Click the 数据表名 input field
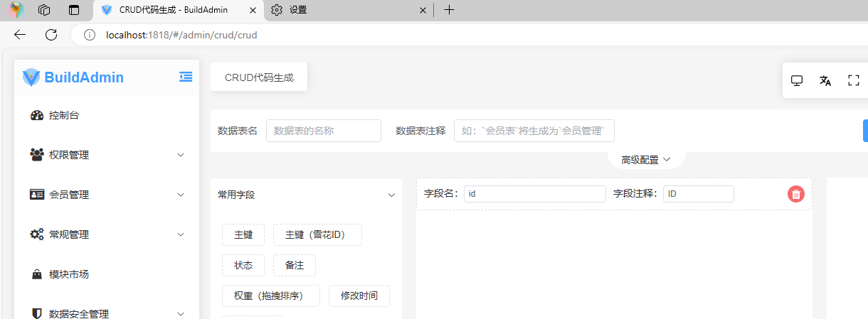This screenshot has width=868, height=319. pos(324,131)
